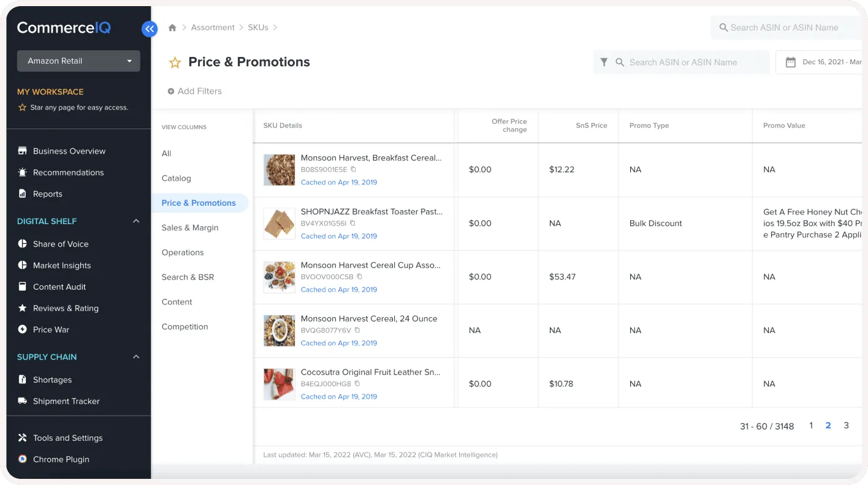This screenshot has width=868, height=485.
Task: Select the Content column view
Action: (x=177, y=302)
